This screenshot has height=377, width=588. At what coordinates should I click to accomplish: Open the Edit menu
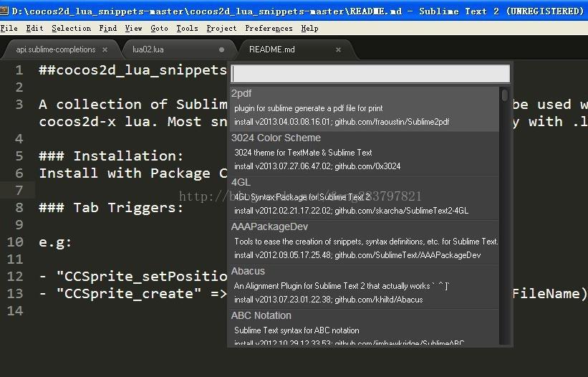[x=34, y=28]
